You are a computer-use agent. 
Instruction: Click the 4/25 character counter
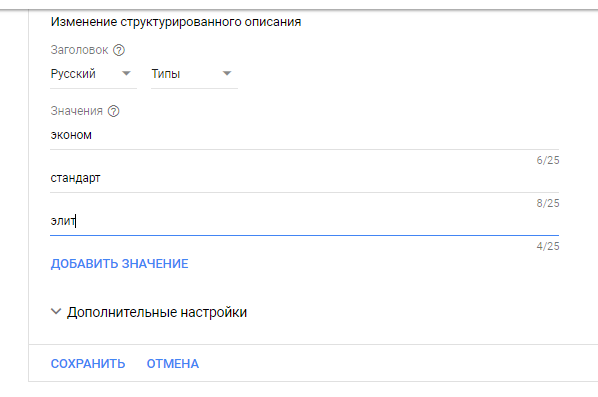pyautogui.click(x=548, y=246)
